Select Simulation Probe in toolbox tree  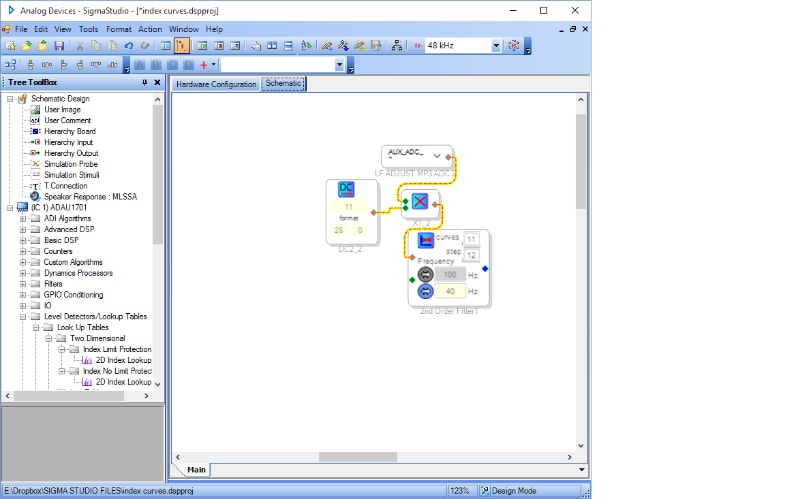[x=71, y=164]
